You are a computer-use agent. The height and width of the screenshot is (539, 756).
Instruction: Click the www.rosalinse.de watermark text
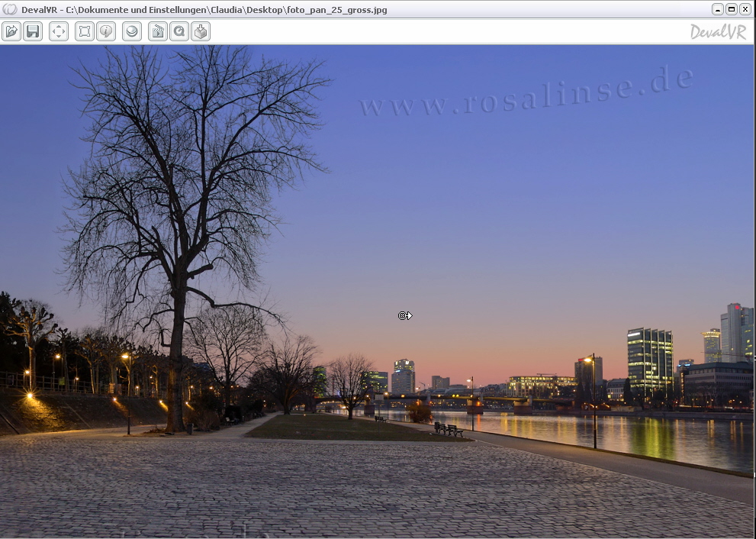[x=526, y=93]
